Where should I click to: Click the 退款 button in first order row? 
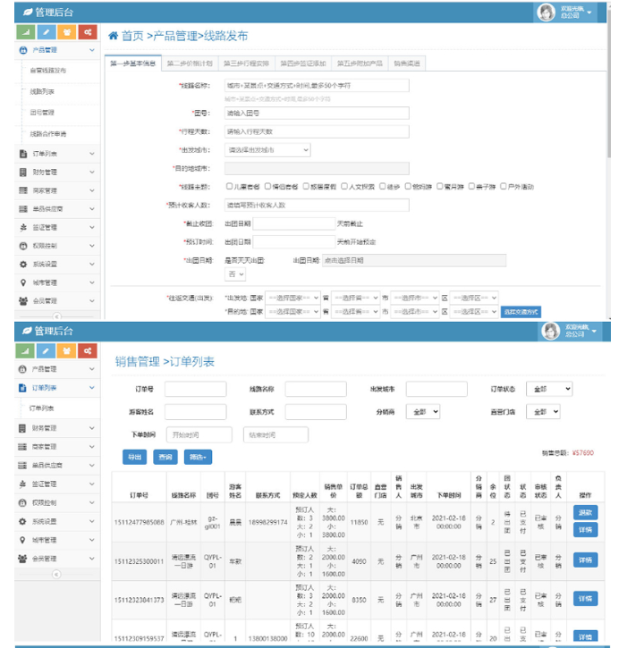[x=585, y=512]
